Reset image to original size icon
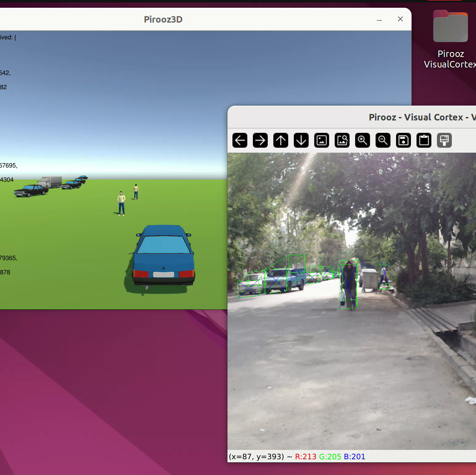This screenshot has height=475, width=476. pos(322,141)
